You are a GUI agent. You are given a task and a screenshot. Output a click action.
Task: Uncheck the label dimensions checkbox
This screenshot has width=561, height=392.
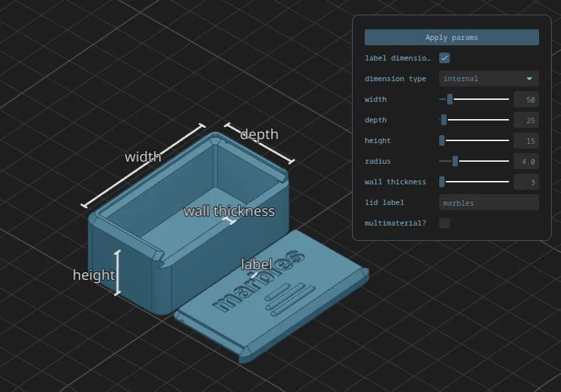coord(445,58)
